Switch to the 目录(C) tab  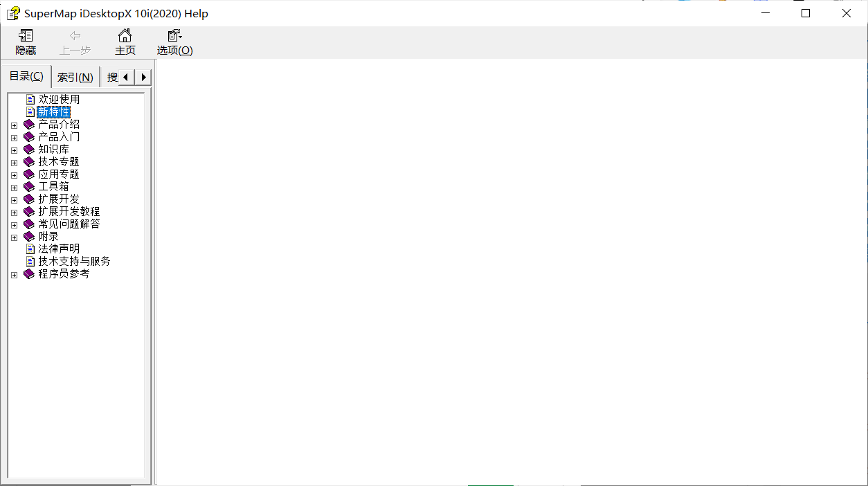coord(26,76)
